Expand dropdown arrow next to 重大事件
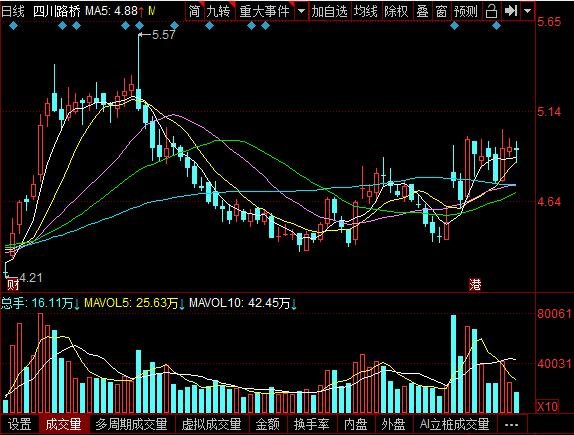This screenshot has width=574, height=435. click(301, 11)
